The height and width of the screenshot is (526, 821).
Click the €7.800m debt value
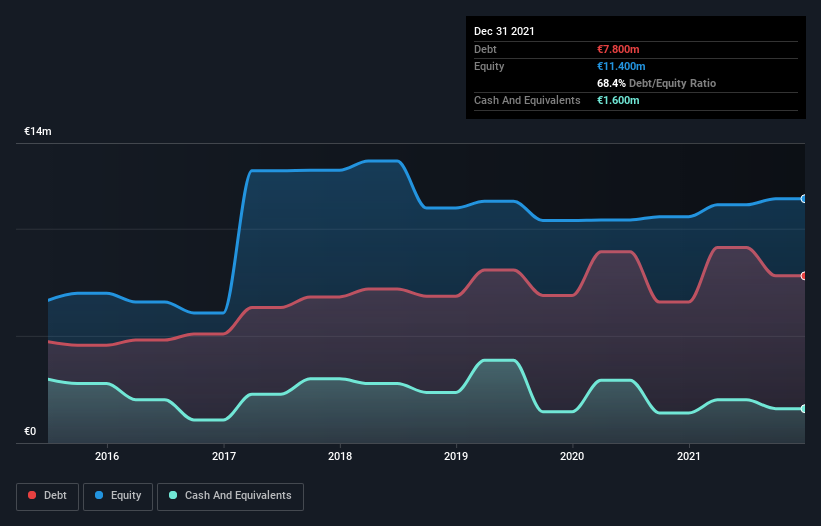tap(618, 49)
